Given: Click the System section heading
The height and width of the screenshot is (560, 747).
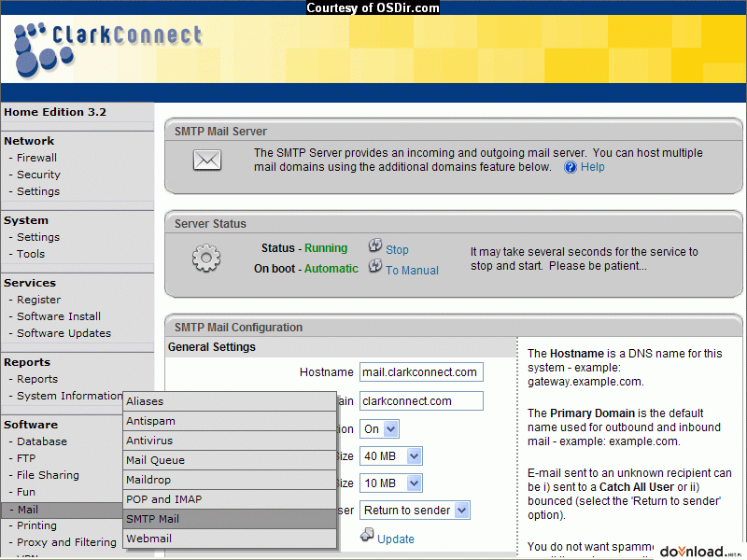Looking at the screenshot, I should point(26,220).
